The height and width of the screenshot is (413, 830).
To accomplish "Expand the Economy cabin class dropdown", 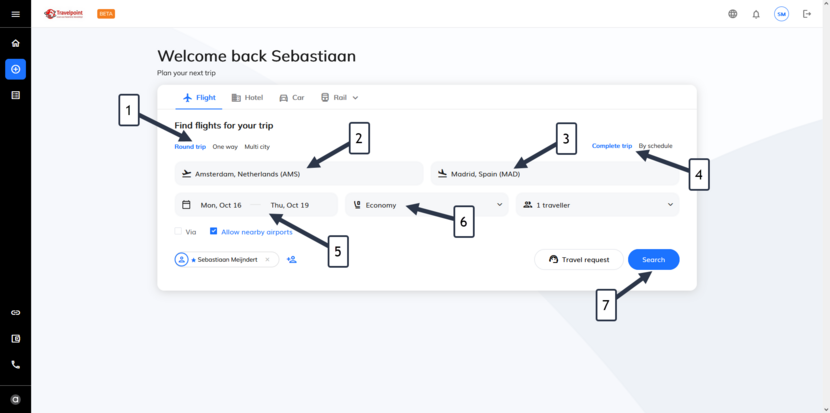I will point(427,205).
